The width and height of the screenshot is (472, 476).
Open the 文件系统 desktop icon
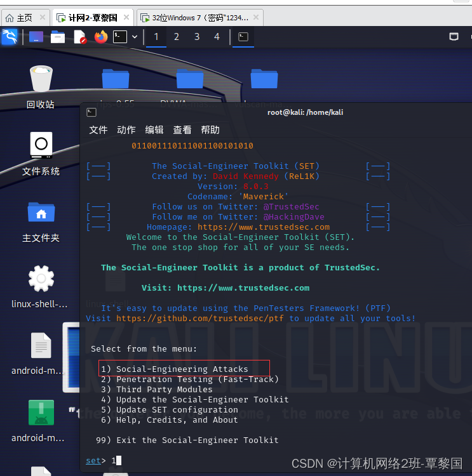click(x=41, y=154)
